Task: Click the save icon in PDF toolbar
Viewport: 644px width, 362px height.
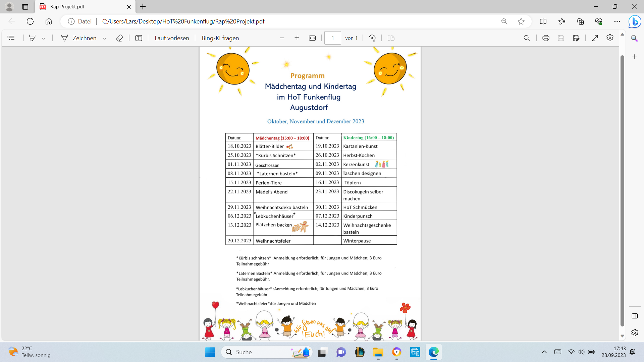Action: (x=561, y=38)
